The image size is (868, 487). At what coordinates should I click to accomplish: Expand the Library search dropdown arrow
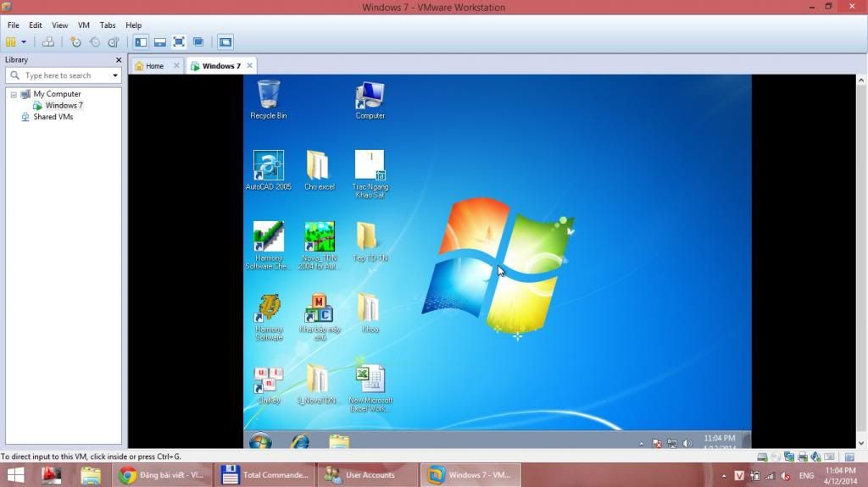coord(114,75)
